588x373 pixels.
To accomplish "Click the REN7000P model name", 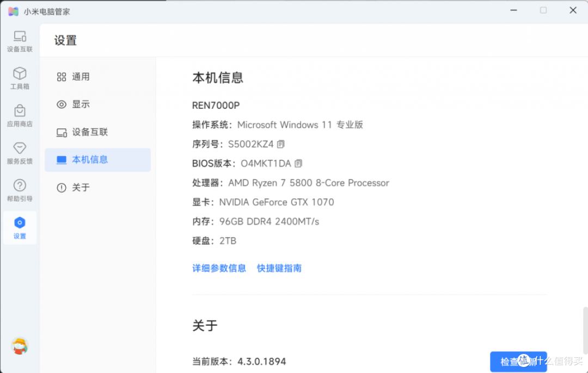I will tap(216, 105).
